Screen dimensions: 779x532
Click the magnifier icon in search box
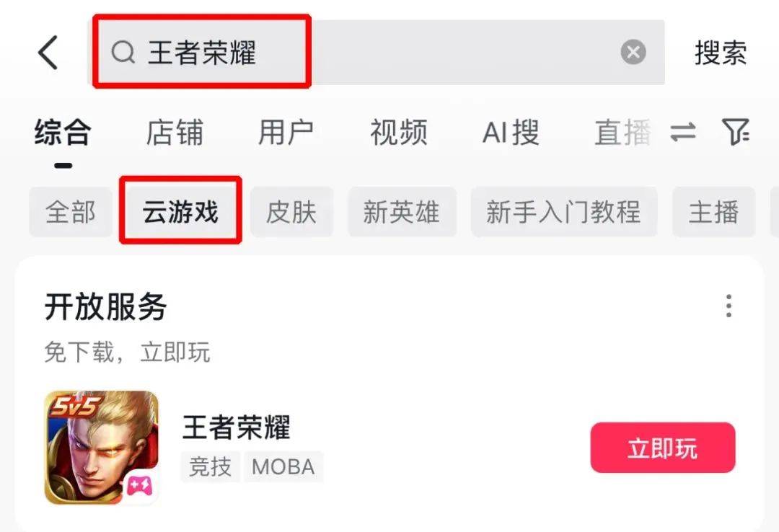123,52
